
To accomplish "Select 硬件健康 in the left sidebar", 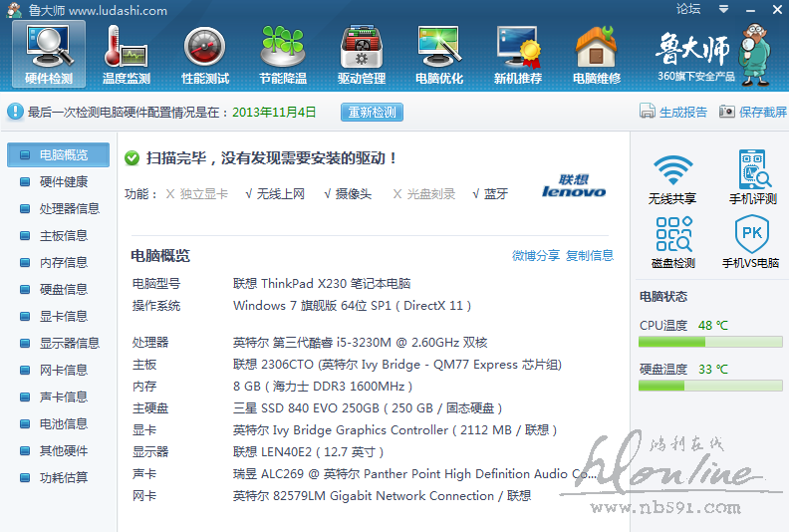I will [64, 182].
